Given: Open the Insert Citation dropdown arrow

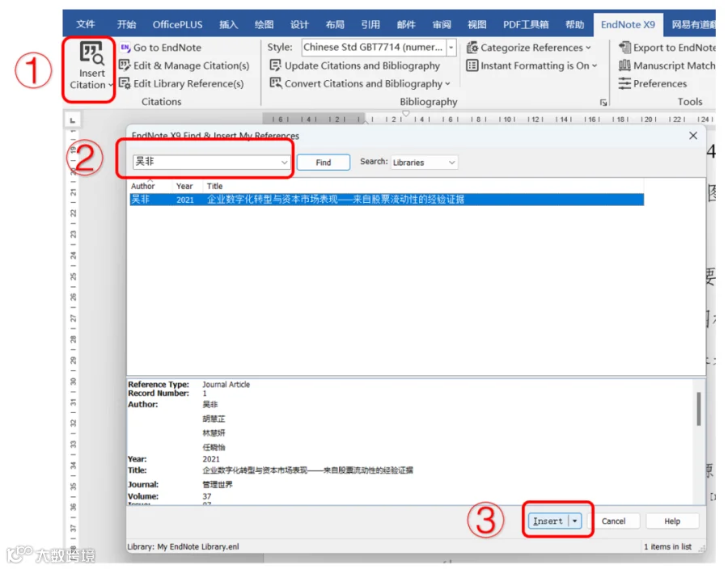Looking at the screenshot, I should [x=111, y=85].
